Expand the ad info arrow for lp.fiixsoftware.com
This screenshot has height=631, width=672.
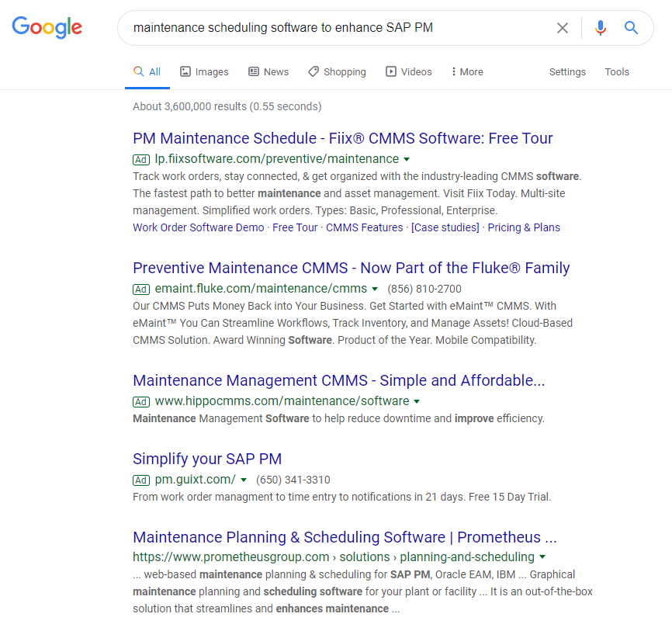tap(406, 159)
